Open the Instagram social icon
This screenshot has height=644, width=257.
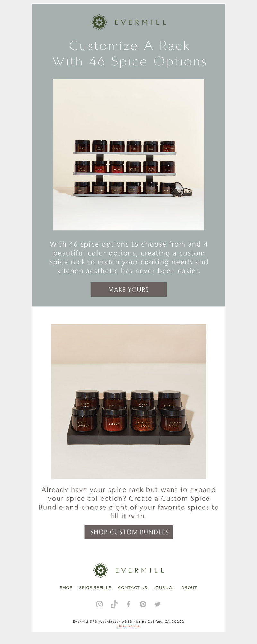pyautogui.click(x=100, y=604)
